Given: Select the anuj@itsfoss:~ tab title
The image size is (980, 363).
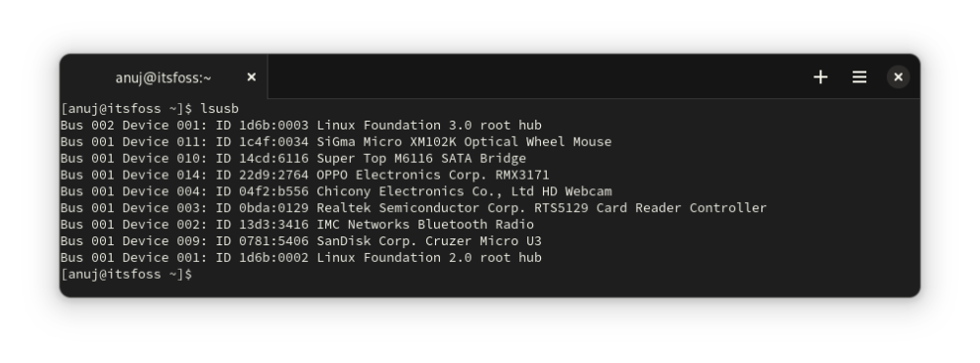Looking at the screenshot, I should [x=163, y=78].
